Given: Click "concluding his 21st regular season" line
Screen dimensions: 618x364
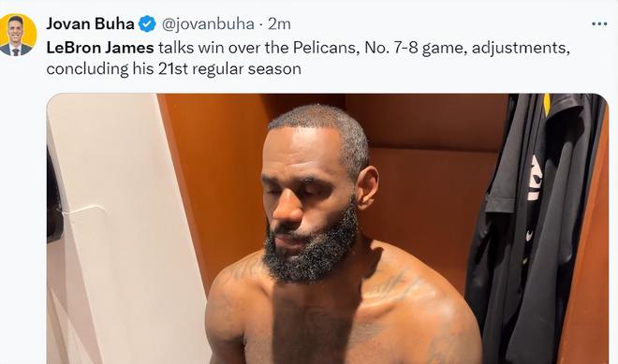Looking at the screenshot, I should (x=174, y=69).
